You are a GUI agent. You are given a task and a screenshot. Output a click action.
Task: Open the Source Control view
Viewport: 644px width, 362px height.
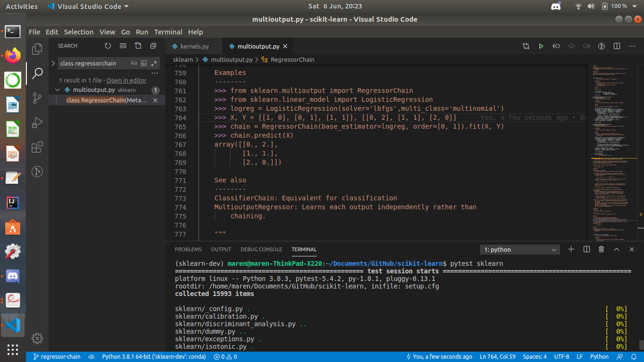pyautogui.click(x=37, y=98)
